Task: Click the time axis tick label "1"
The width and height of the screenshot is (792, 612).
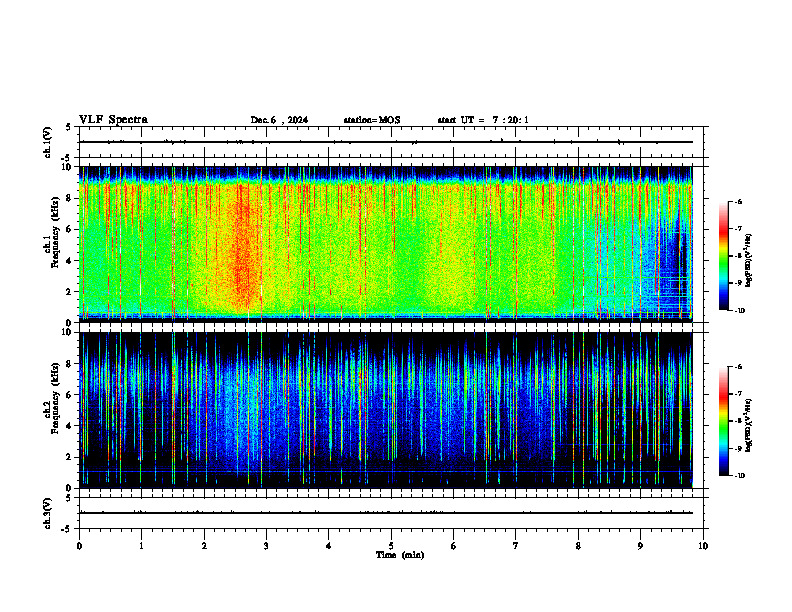Action: (x=141, y=546)
